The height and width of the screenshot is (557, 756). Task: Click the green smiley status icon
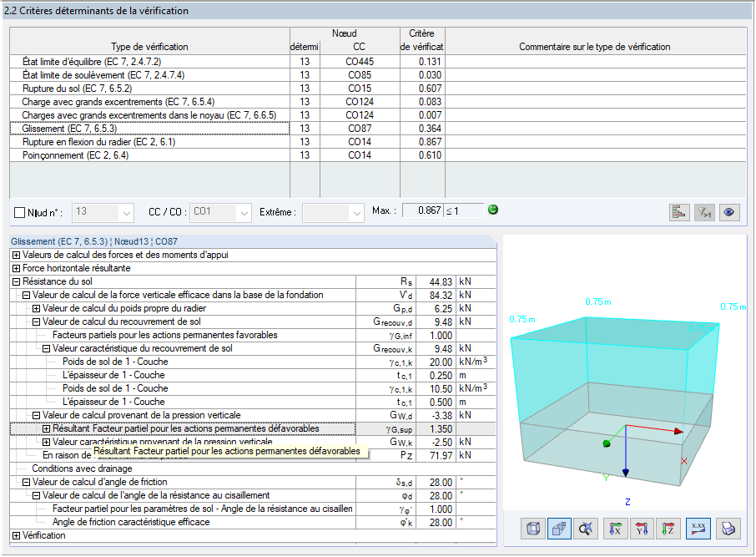493,210
